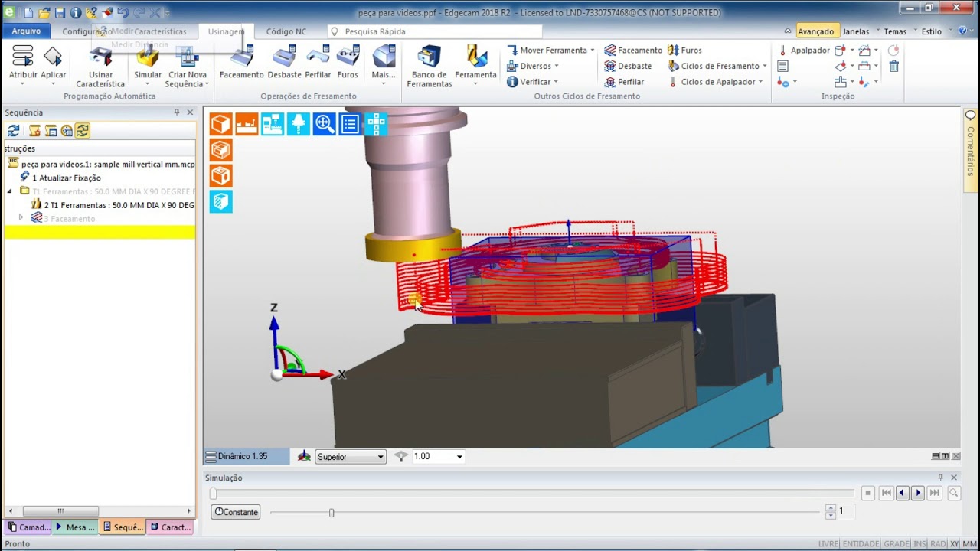Save the file from quick access toolbar
Viewport: 980px width, 551px height.
click(60, 12)
